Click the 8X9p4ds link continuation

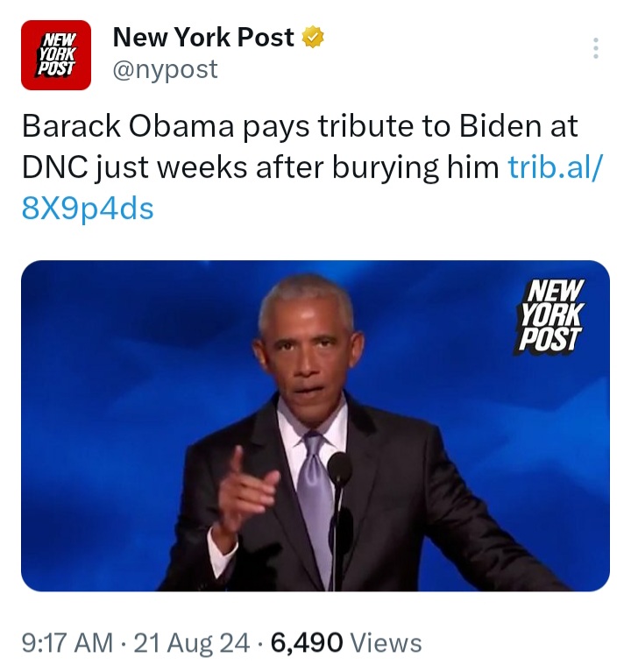click(88, 209)
